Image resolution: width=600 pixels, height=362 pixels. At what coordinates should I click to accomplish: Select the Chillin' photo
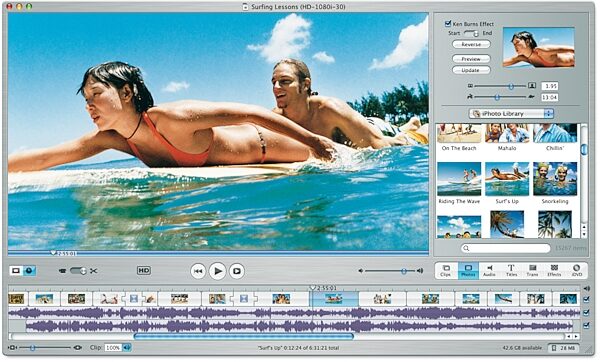tap(555, 134)
